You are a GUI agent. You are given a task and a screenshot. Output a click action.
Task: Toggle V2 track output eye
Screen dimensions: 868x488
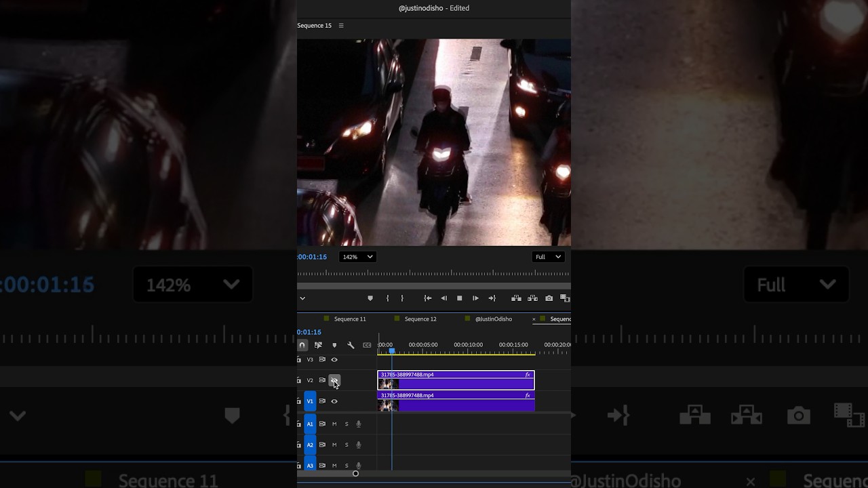pos(334,380)
